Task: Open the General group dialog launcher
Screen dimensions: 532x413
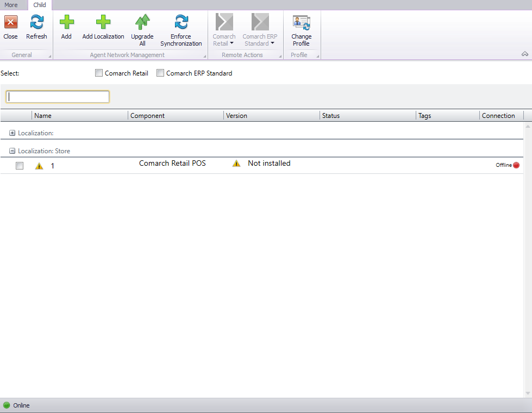Action: pyautogui.click(x=50, y=57)
